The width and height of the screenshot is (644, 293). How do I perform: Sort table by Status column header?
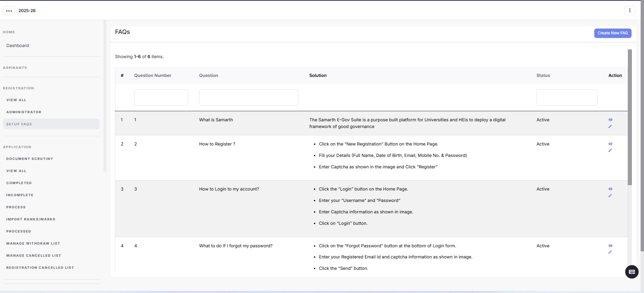tap(543, 76)
